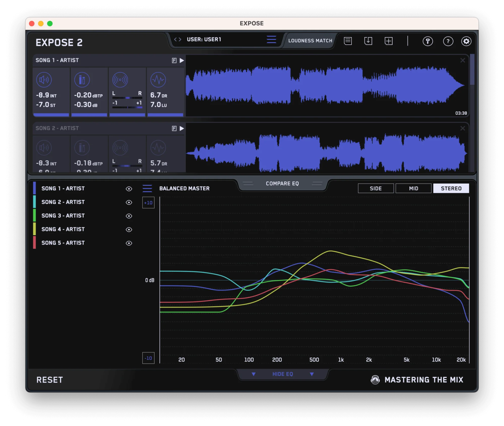This screenshot has width=504, height=426.
Task: Remove Song 1 with its X button
Action: point(463,60)
